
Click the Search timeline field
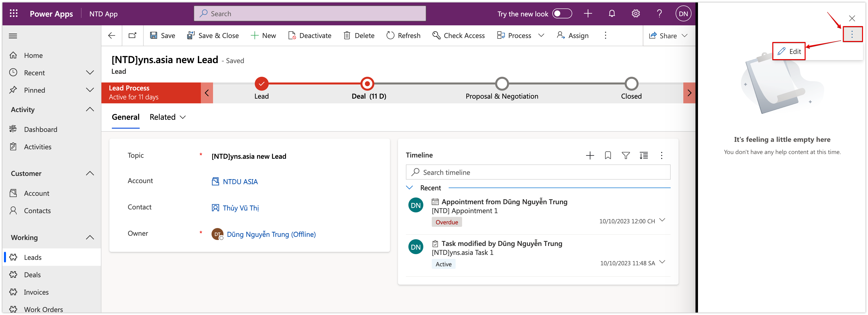pos(538,172)
